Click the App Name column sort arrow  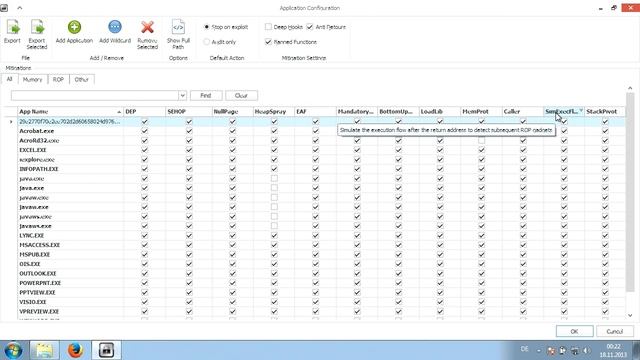pos(119,112)
